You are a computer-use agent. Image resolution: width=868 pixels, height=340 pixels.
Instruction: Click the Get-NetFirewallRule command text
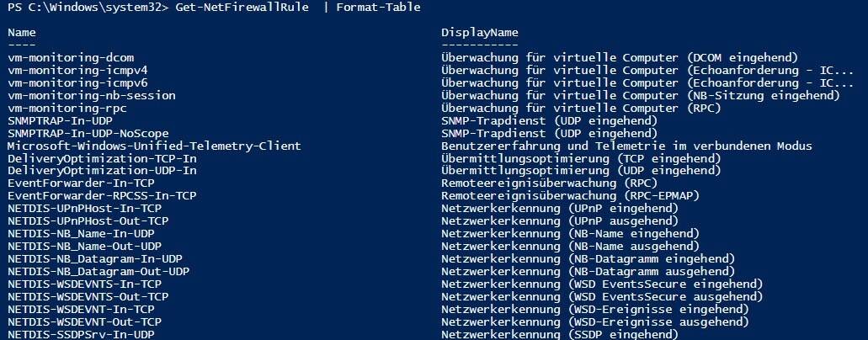tap(245, 8)
